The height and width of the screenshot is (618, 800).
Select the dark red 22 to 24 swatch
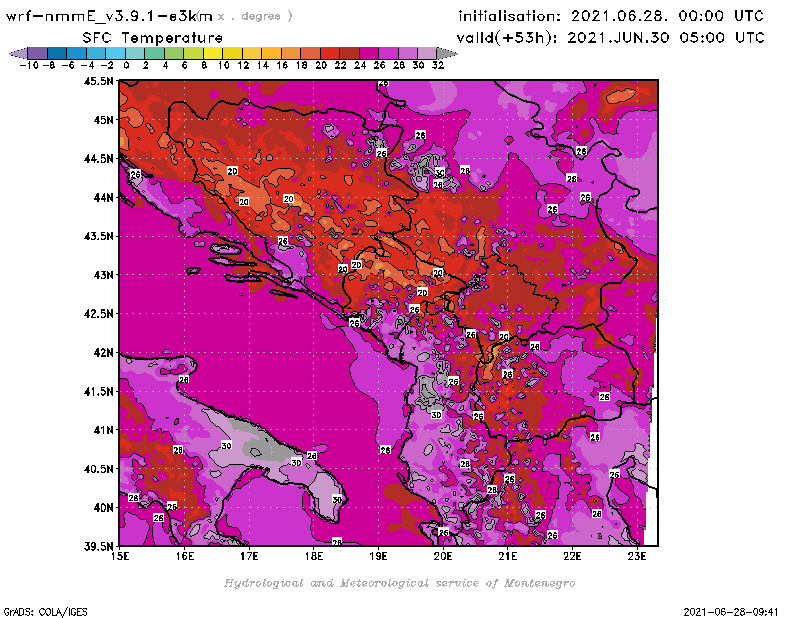click(x=349, y=53)
